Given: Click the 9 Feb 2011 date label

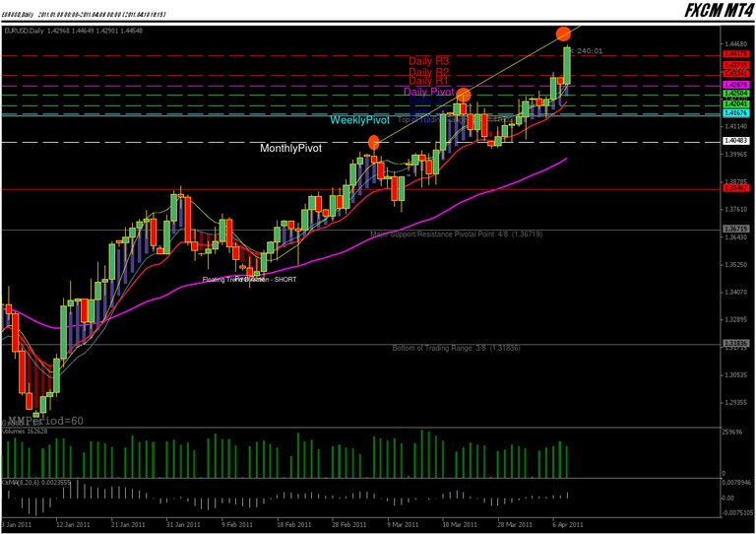Looking at the screenshot, I should (x=237, y=524).
